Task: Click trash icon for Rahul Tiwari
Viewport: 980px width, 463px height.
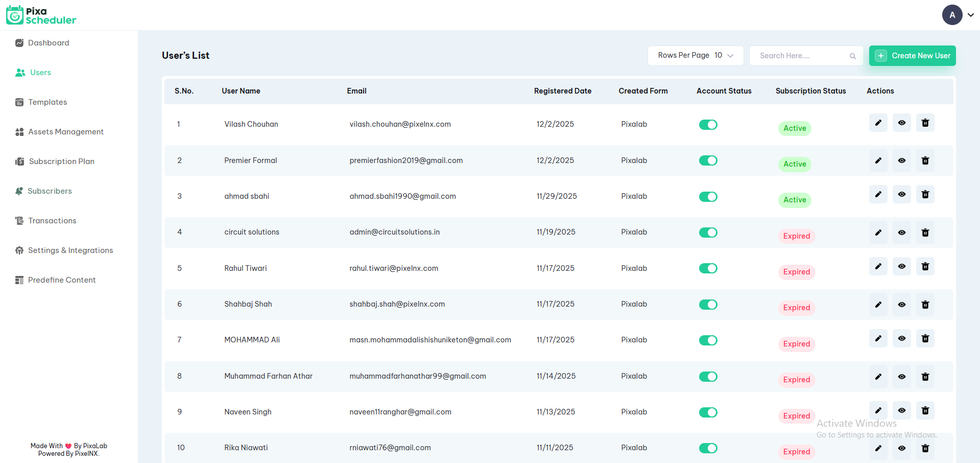Action: point(925,266)
